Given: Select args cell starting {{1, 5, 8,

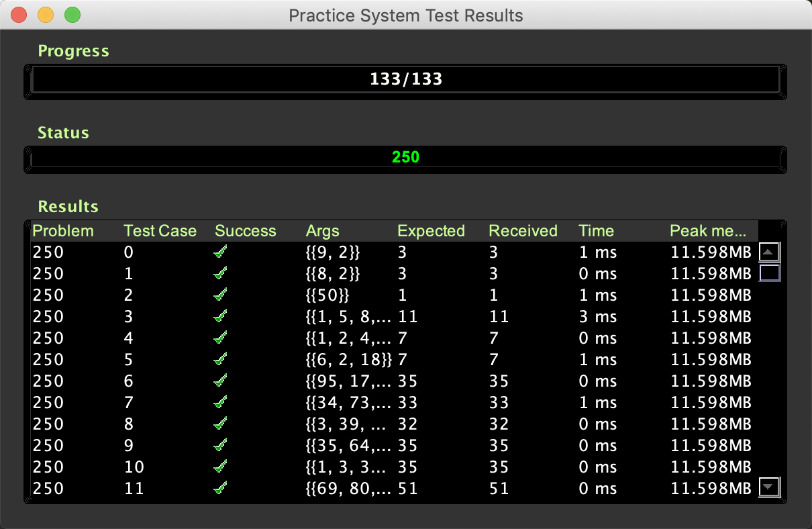Looking at the screenshot, I should [x=349, y=317].
